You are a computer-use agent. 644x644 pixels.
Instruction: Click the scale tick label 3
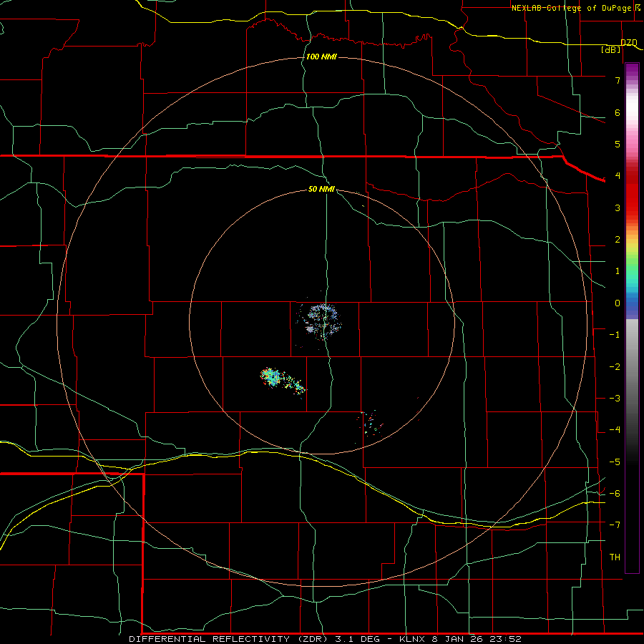pyautogui.click(x=618, y=208)
